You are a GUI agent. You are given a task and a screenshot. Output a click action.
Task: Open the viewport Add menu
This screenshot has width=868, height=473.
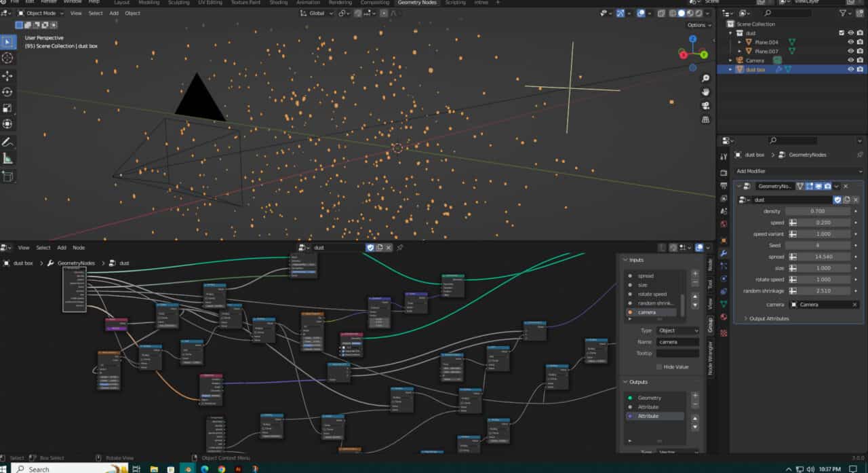pyautogui.click(x=113, y=13)
